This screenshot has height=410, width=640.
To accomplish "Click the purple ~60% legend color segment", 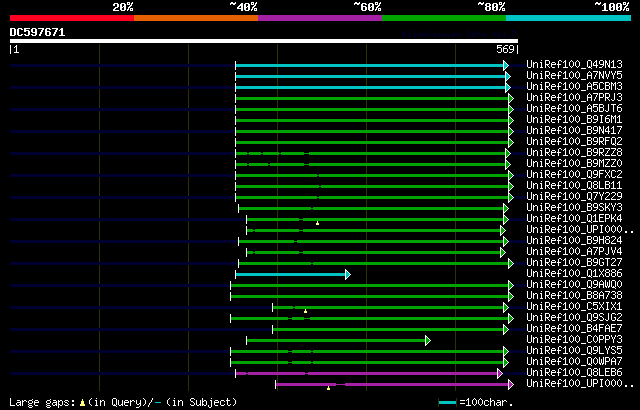I will pos(320,18).
